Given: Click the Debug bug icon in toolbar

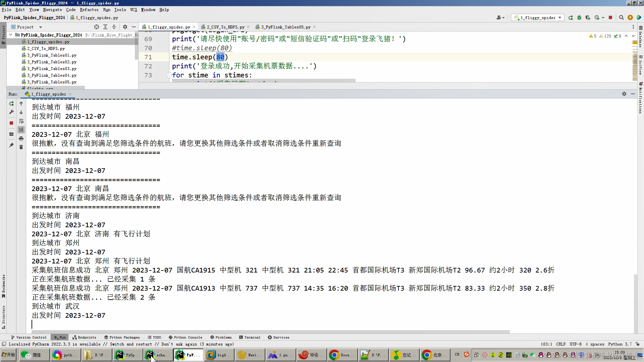Looking at the screenshot, I should pyautogui.click(x=579, y=18).
